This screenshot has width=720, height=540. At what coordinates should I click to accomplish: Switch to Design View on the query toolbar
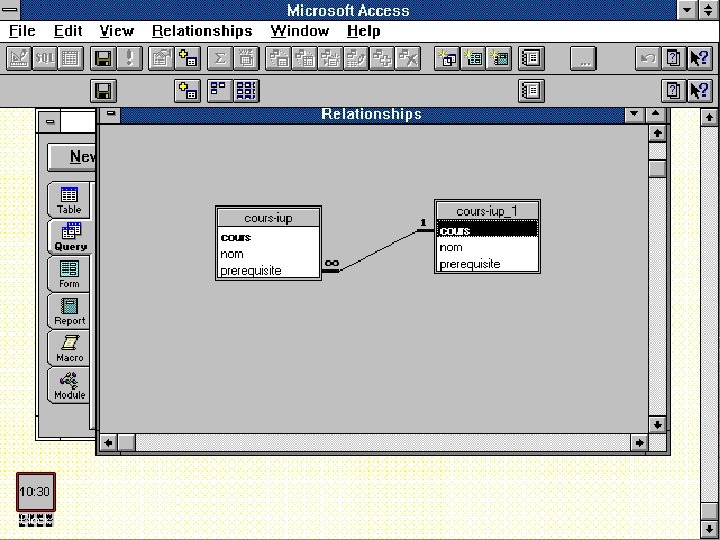point(19,58)
